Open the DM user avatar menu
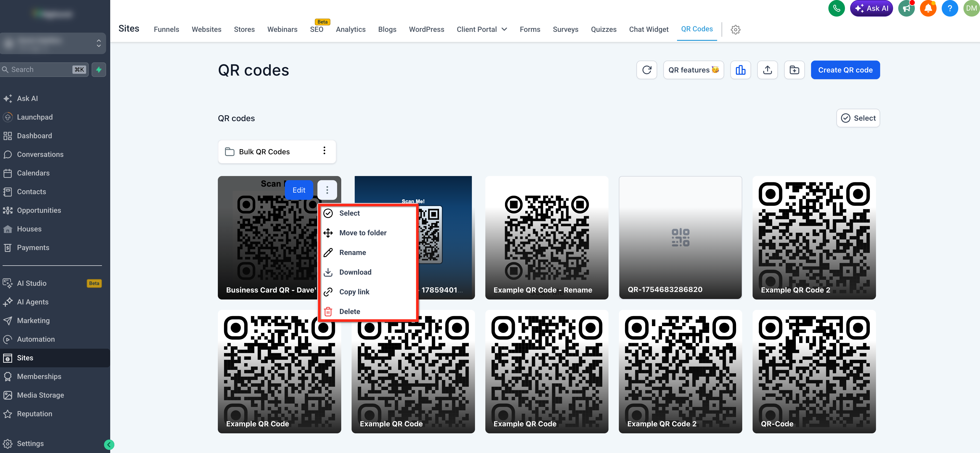Viewport: 980px width, 453px height. tap(971, 8)
